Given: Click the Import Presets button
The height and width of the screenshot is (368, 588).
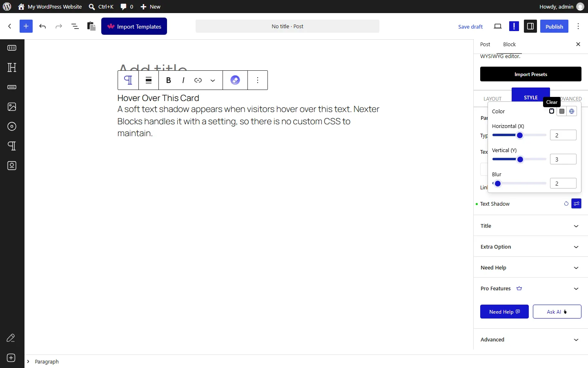Looking at the screenshot, I should tap(531, 74).
